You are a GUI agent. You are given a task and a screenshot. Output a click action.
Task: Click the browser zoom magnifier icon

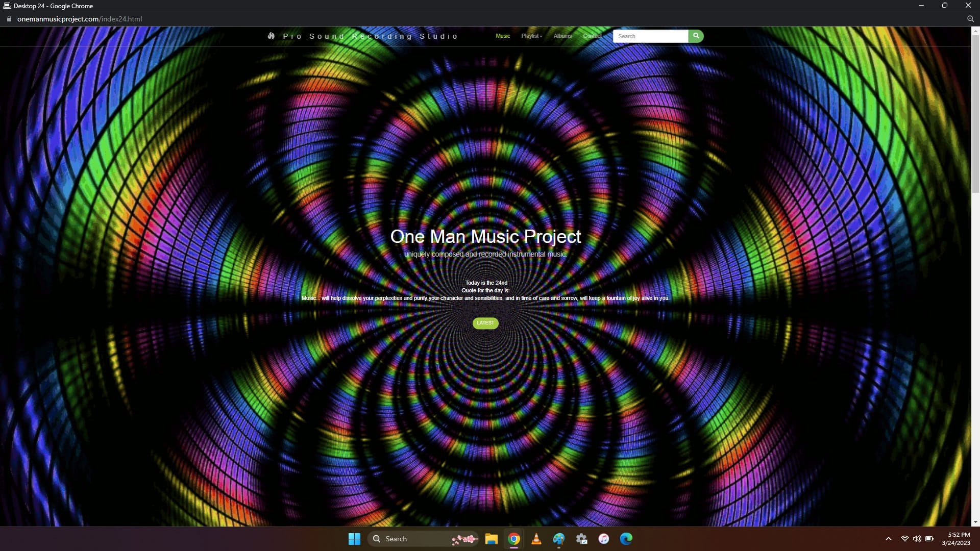tap(970, 19)
